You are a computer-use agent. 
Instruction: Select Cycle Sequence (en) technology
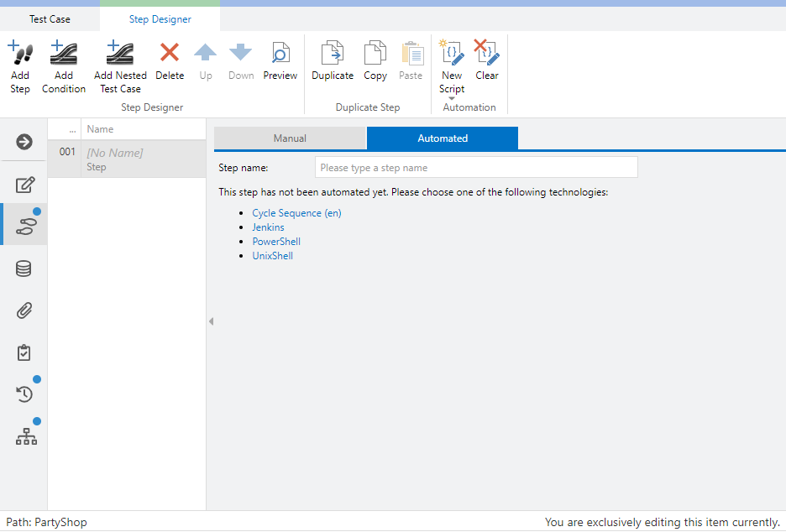(296, 213)
